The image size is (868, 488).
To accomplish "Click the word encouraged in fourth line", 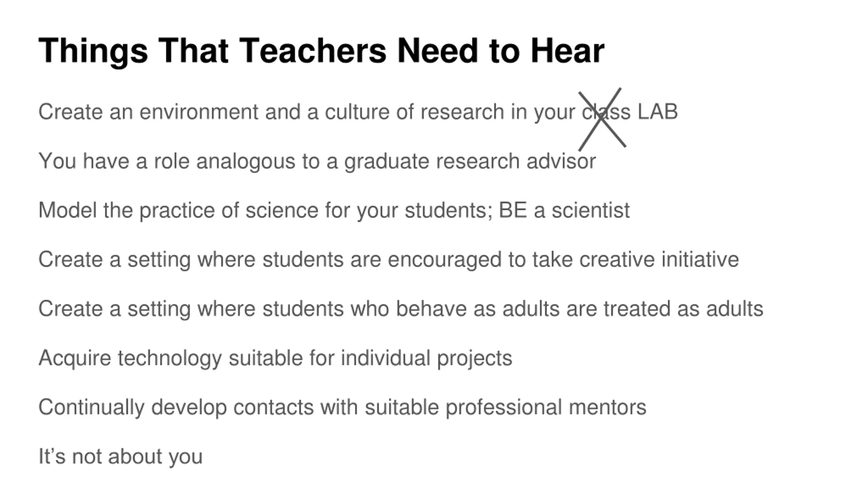I will pos(444,261).
